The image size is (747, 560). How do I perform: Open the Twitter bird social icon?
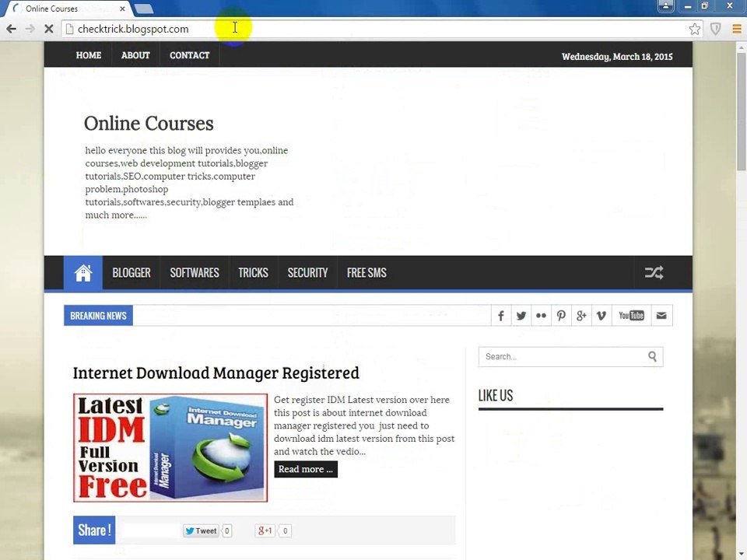pos(521,316)
